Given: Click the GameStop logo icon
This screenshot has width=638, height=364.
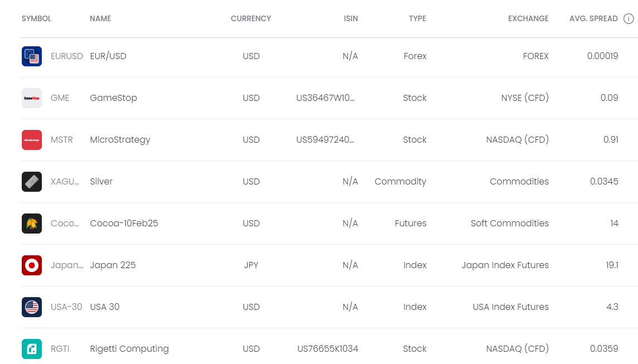Looking at the screenshot, I should 32,98.
